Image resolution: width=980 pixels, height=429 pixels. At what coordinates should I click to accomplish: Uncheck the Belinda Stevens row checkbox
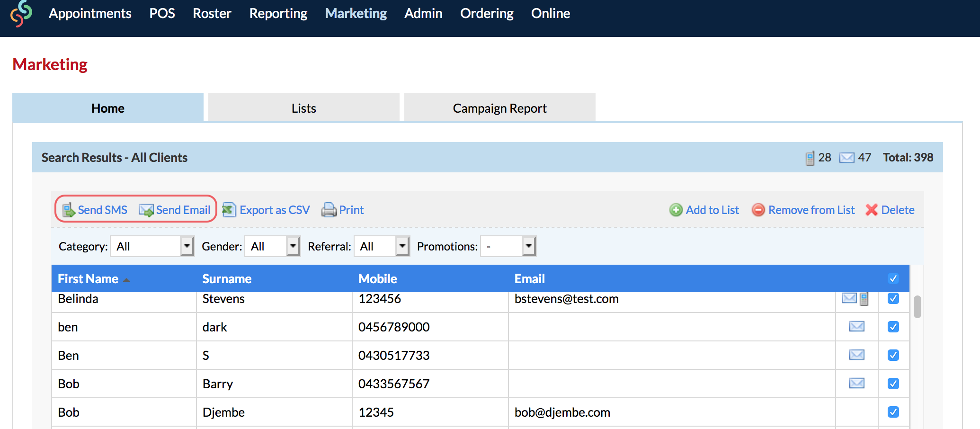[893, 298]
